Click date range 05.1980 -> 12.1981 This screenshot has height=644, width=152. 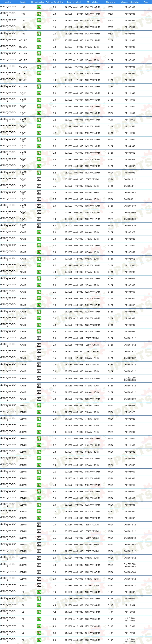click(74, 627)
